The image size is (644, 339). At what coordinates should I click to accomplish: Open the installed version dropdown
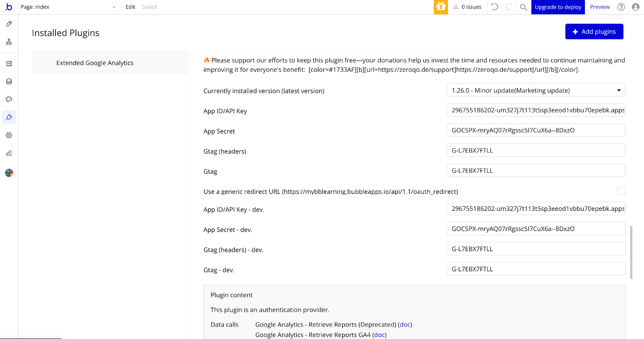pos(536,90)
